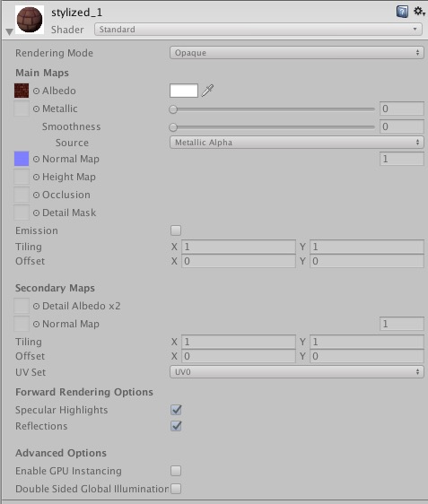
Task: Click the stylized_1 material name
Action: click(77, 13)
